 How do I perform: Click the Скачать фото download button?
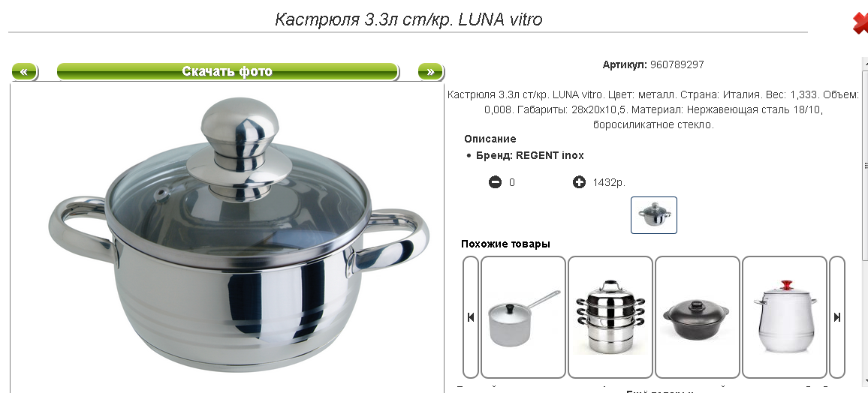click(x=228, y=72)
